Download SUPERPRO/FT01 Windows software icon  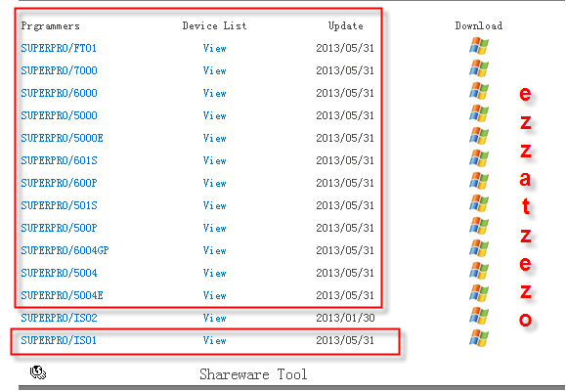pyautogui.click(x=479, y=46)
